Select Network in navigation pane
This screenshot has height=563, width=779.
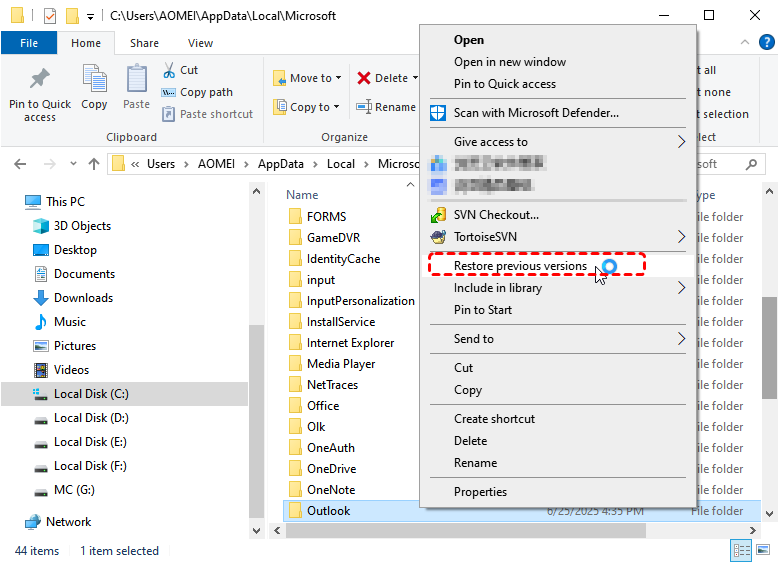[x=58, y=522]
